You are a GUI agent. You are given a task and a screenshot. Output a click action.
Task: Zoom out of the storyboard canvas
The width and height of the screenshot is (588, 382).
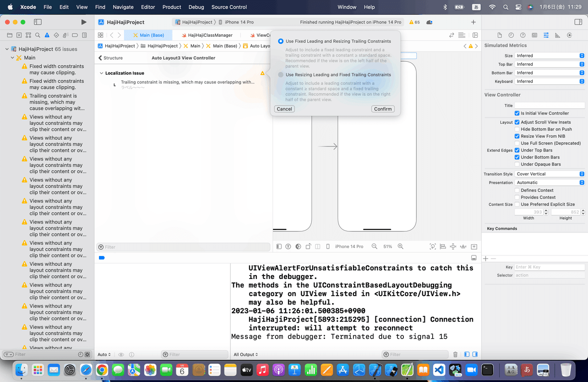coord(375,247)
